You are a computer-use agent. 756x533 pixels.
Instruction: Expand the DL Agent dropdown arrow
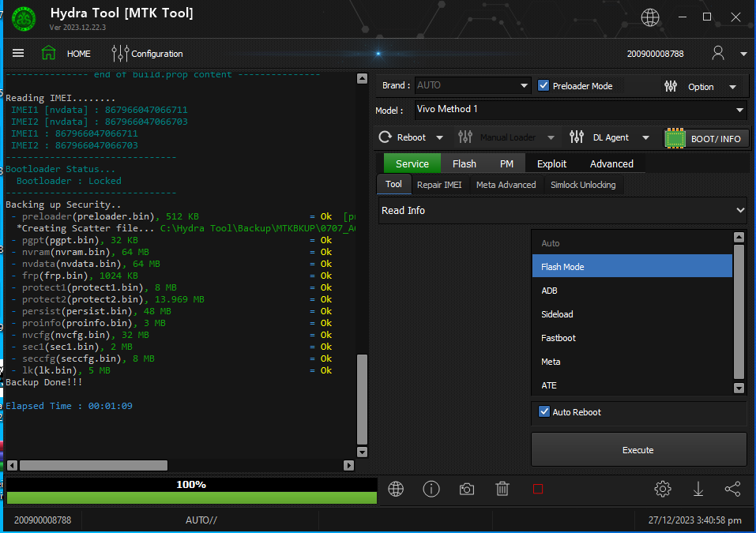(x=645, y=138)
